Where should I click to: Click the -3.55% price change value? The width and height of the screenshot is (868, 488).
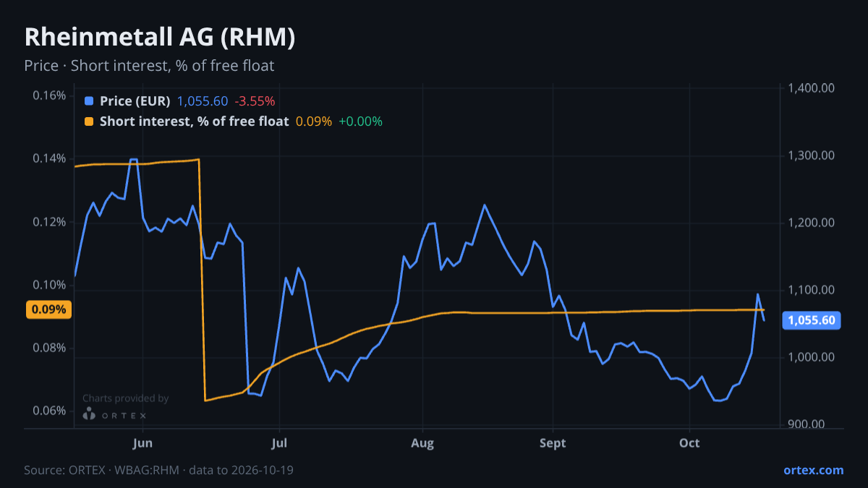(x=255, y=100)
